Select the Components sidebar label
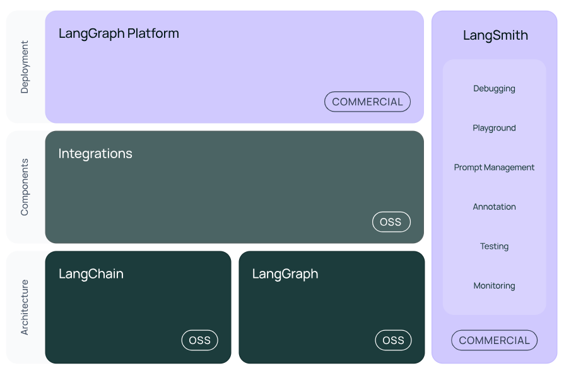 pos(25,186)
